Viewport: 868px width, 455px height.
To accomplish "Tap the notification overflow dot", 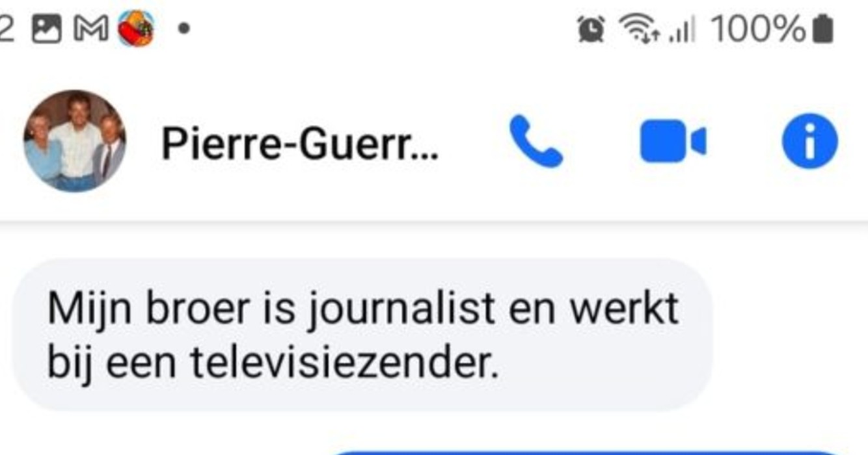I will pyautogui.click(x=184, y=29).
